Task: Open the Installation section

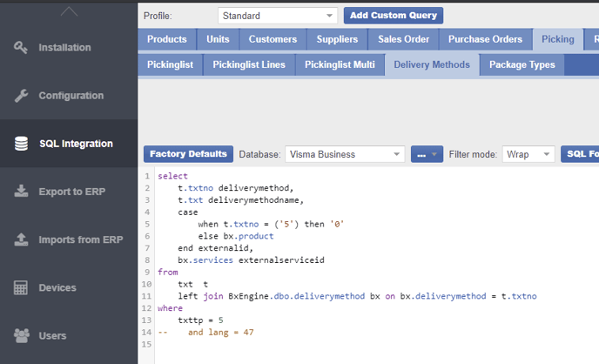Action: tap(69, 47)
